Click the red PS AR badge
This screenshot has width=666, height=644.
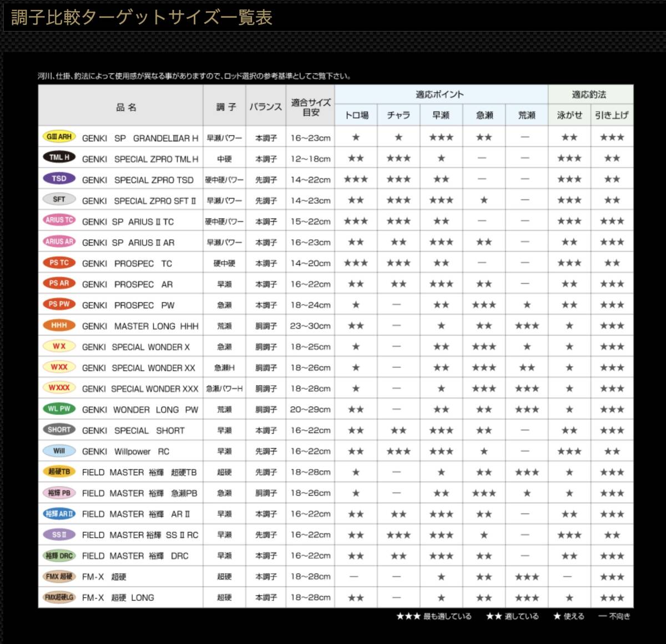tap(59, 283)
